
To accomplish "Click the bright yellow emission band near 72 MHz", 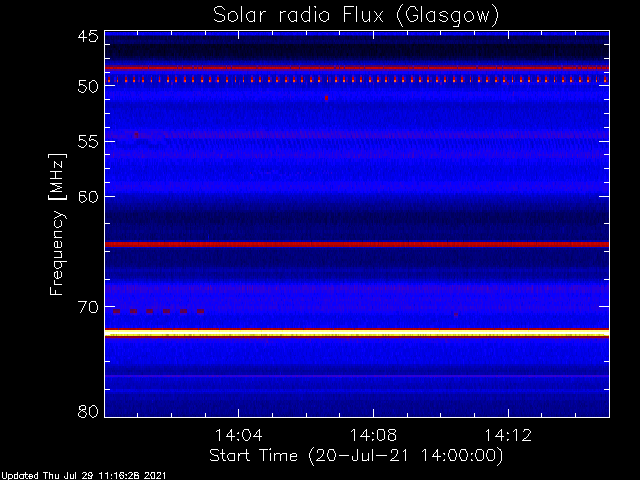I will pos(357,333).
